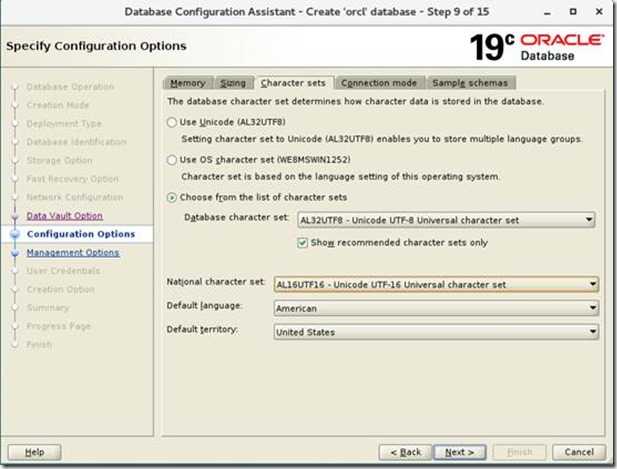The width and height of the screenshot is (617, 469).
Task: Expand the Default territory dropdown
Action: coord(436,332)
